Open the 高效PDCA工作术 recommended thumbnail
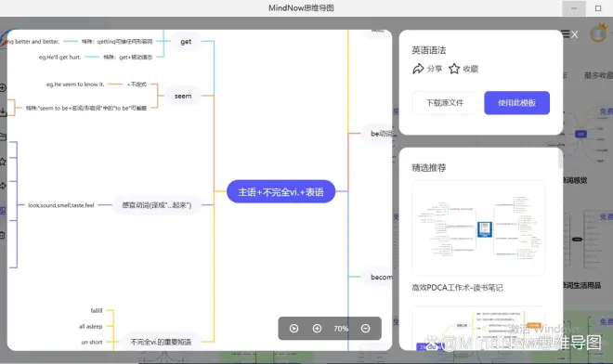Image resolution: width=613 pixels, height=364 pixels. (x=478, y=228)
